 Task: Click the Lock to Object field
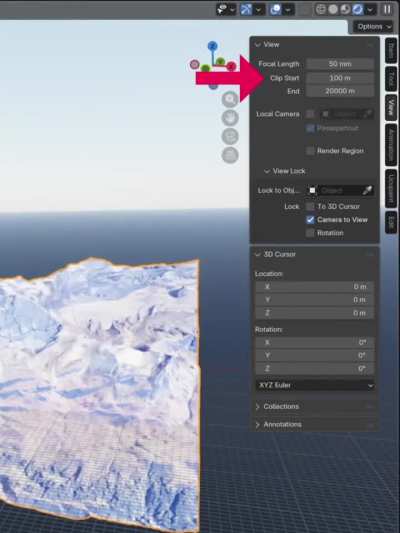click(x=335, y=190)
